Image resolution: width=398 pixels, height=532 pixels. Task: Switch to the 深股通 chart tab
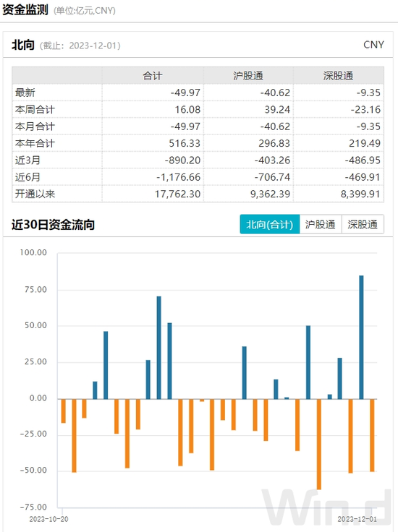(363, 224)
